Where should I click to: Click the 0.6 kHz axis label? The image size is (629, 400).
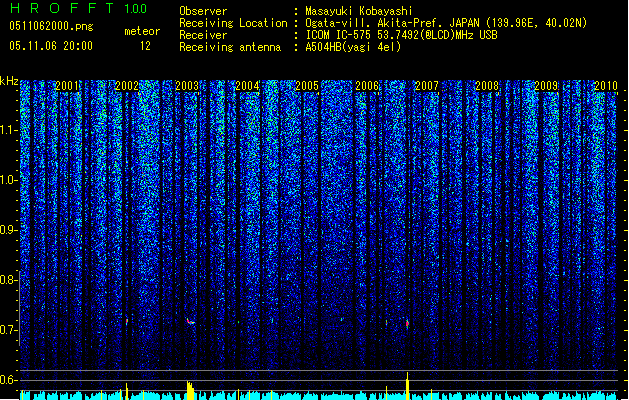(9, 380)
